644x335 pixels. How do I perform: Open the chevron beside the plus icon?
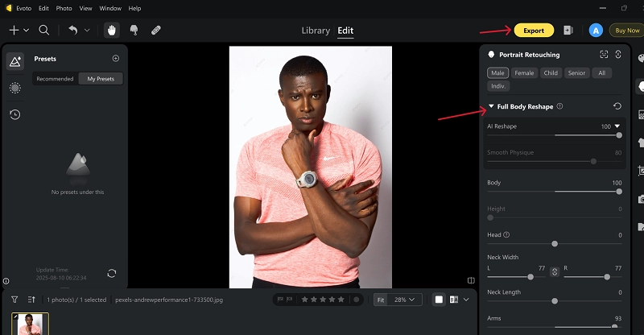26,30
